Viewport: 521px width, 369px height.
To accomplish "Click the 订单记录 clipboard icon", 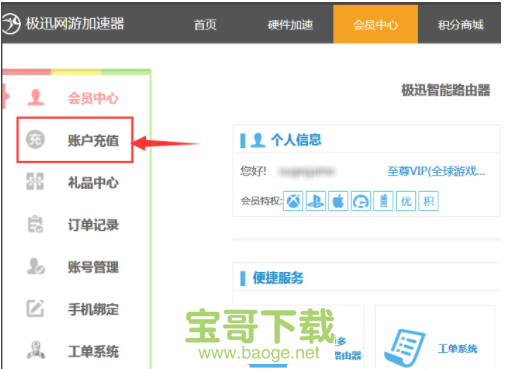I will 35,224.
